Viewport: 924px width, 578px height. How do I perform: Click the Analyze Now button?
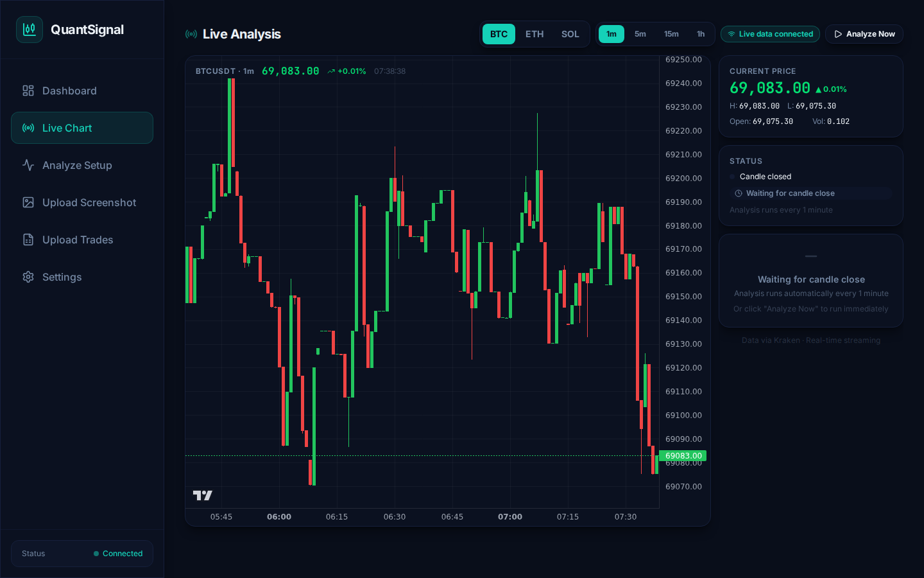coord(864,34)
